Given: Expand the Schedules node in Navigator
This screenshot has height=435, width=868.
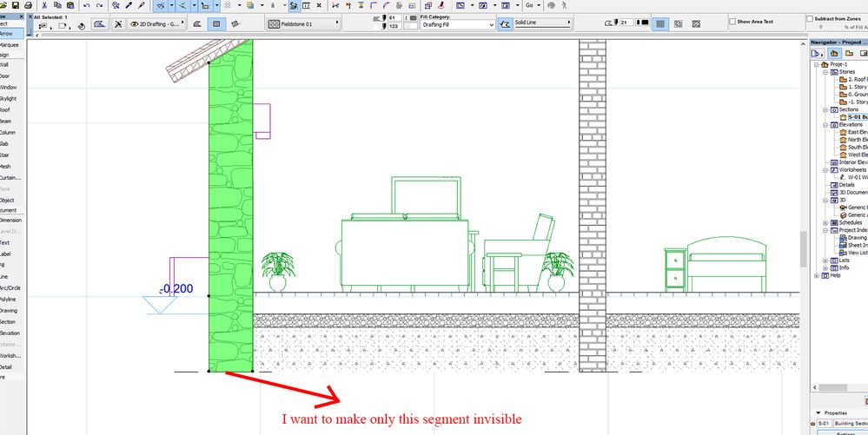Looking at the screenshot, I should click(825, 222).
